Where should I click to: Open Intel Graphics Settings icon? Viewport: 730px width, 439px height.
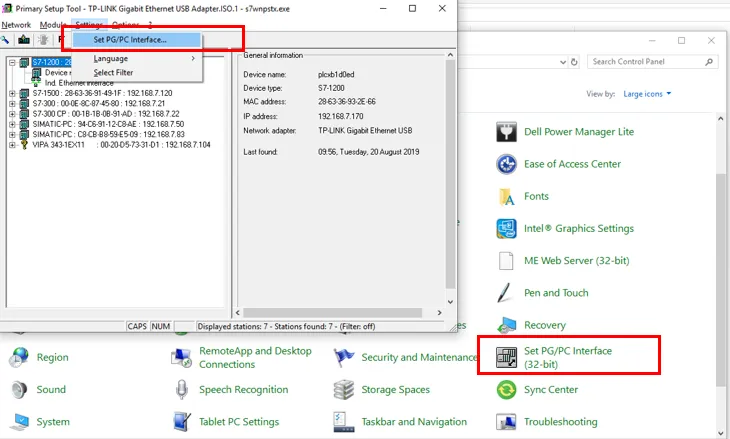point(506,229)
